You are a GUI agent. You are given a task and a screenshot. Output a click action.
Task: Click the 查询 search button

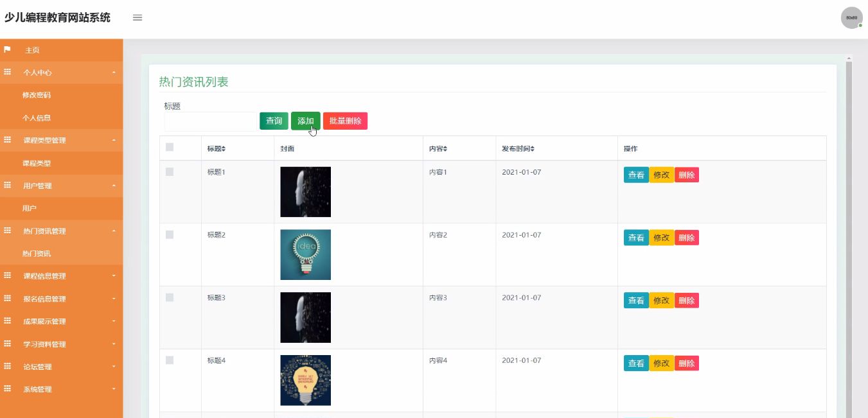click(274, 121)
